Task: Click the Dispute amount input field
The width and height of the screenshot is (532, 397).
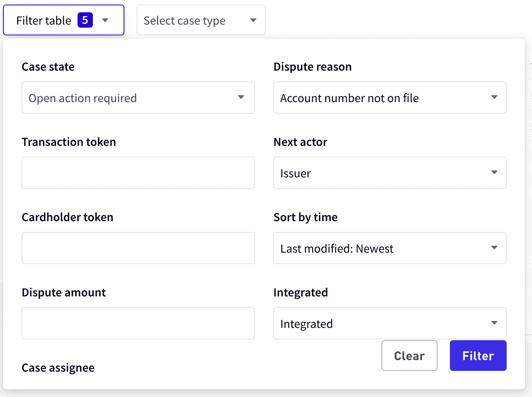Action: 138,323
